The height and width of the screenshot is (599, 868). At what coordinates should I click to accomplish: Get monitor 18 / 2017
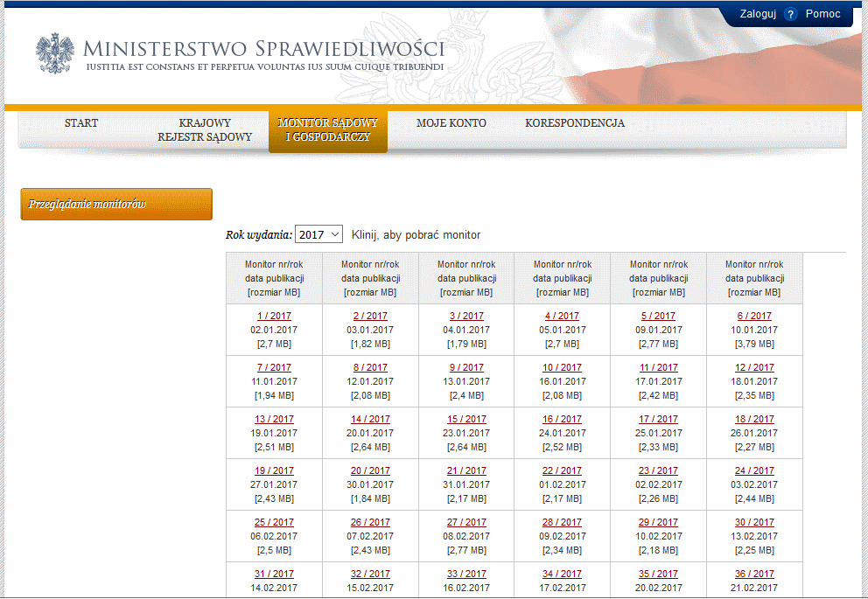coord(754,419)
